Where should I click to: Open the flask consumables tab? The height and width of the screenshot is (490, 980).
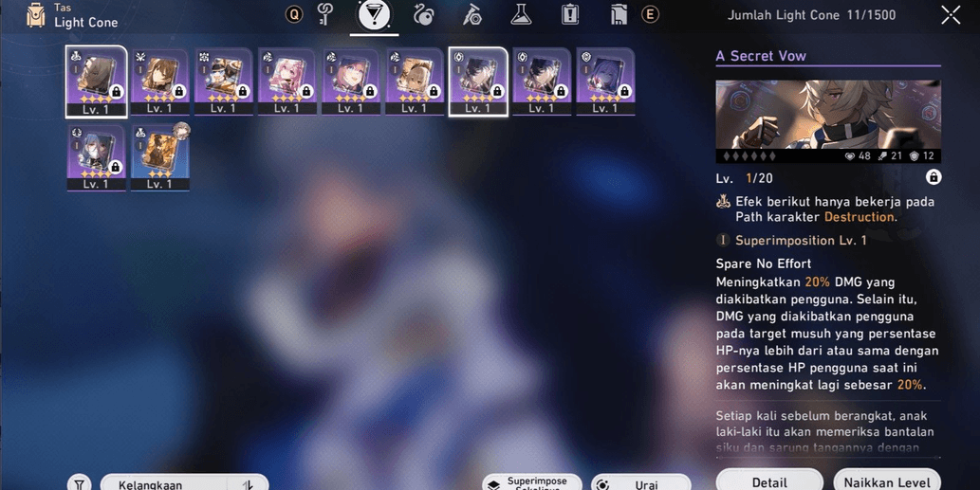[x=521, y=14]
